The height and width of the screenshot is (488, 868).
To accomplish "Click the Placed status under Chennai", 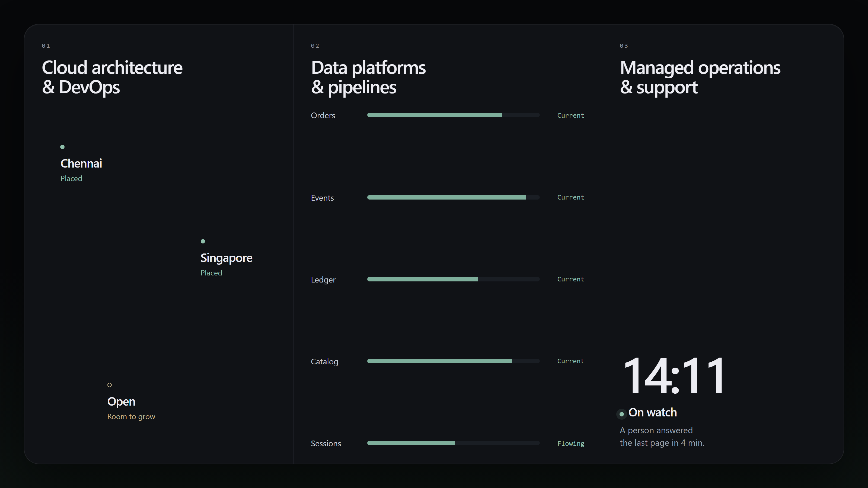I will (x=71, y=178).
